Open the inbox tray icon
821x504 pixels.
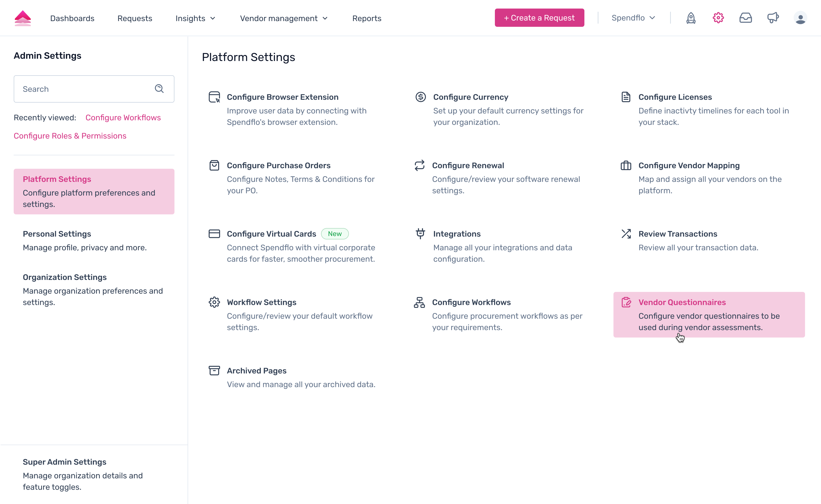tap(745, 18)
